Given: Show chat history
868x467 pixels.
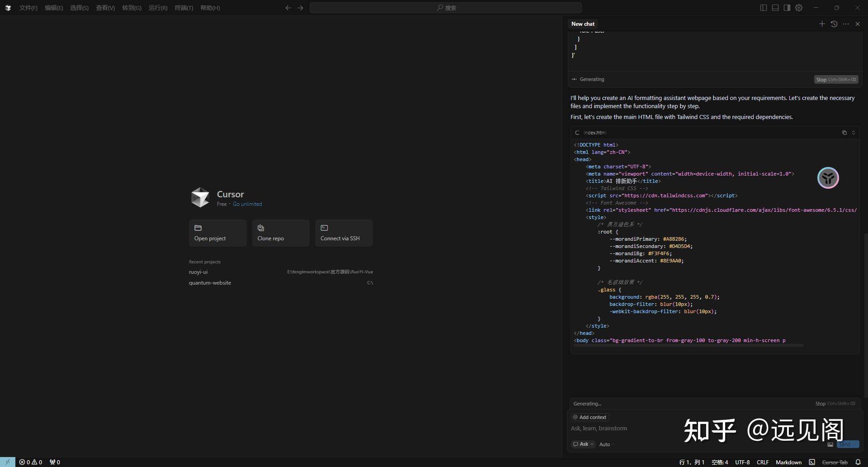Looking at the screenshot, I should coord(834,24).
